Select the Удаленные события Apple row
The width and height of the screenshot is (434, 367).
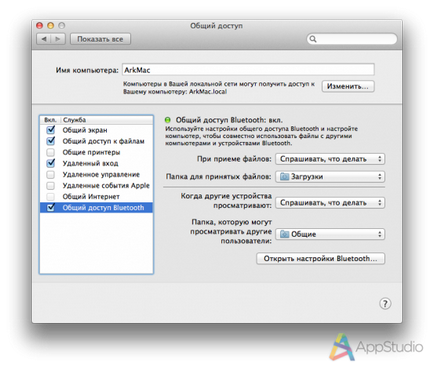96,185
